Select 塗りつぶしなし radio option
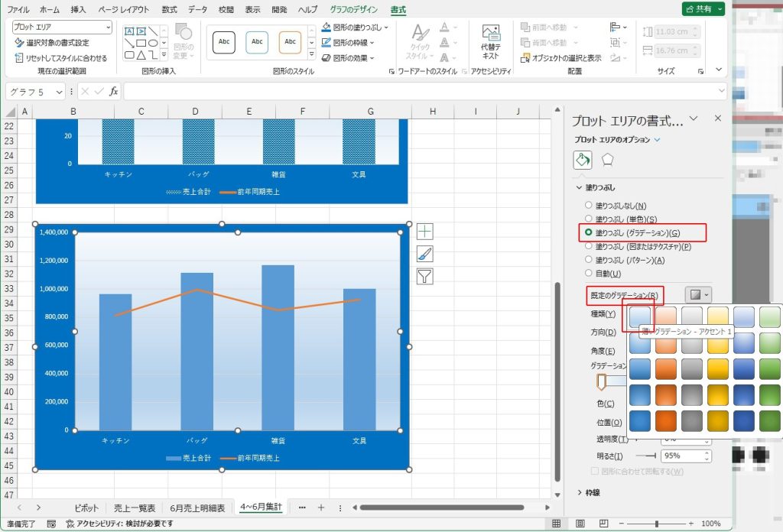The width and height of the screenshot is (783, 532). click(588, 206)
